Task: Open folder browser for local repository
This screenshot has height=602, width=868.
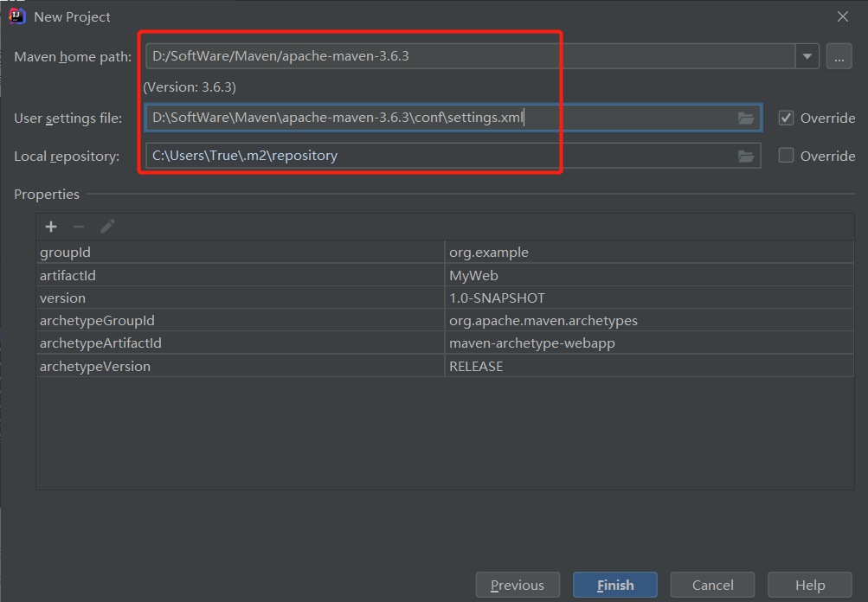Action: [x=746, y=156]
